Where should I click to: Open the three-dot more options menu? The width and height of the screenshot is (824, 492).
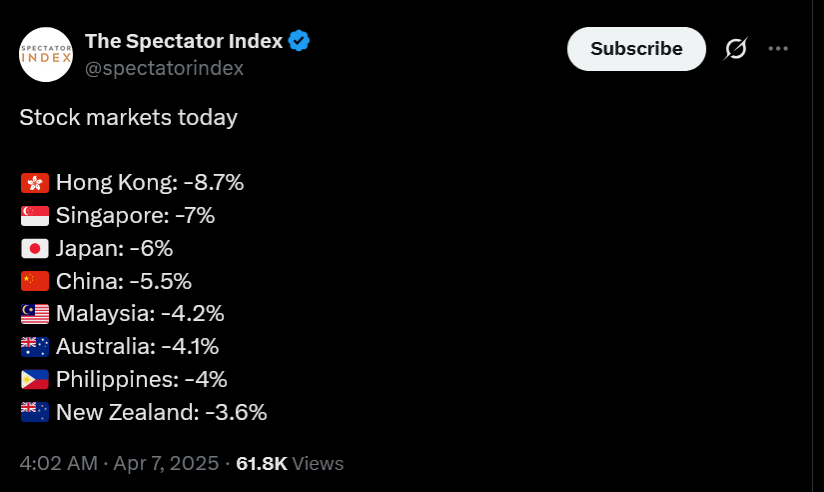[778, 48]
